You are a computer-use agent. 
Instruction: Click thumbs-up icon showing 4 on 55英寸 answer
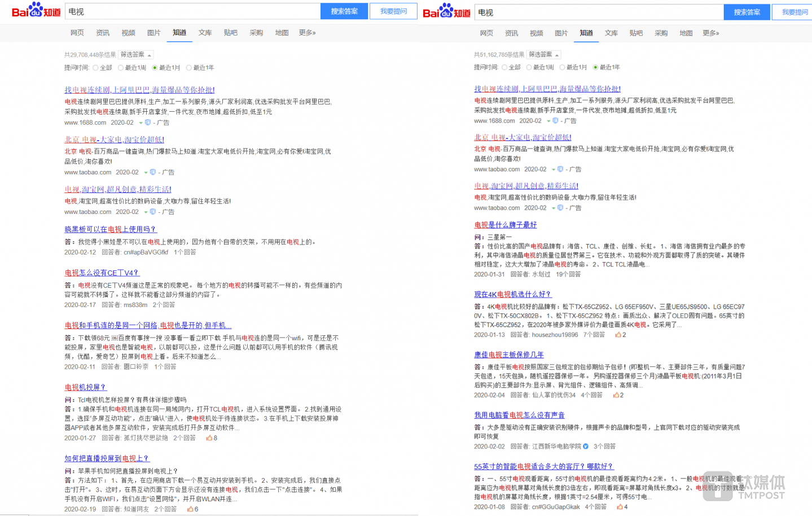click(620, 507)
